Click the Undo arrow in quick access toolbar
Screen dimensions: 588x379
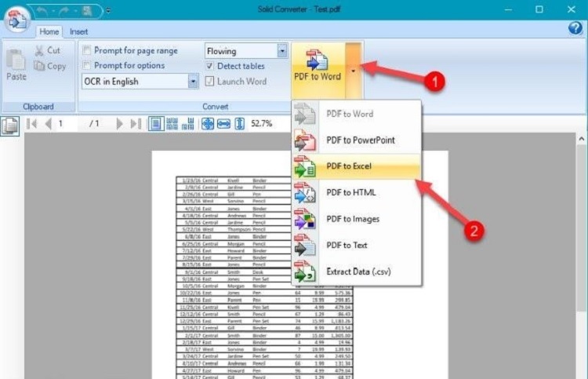42,11
